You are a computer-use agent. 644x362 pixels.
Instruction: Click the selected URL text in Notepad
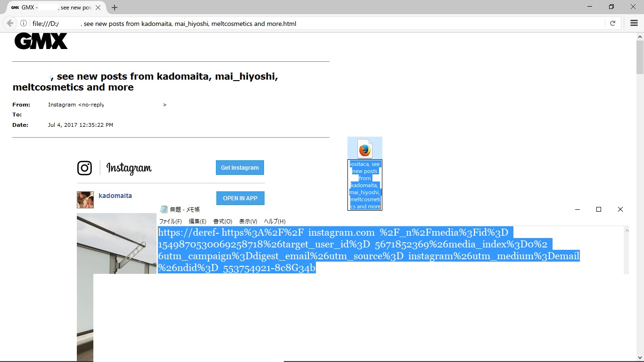369,250
